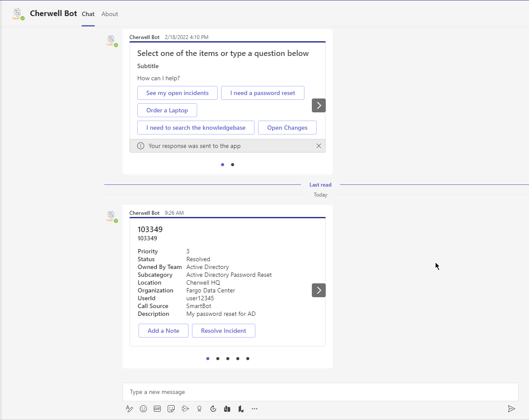Click See my open incidents button
This screenshot has width=529, height=420.
click(x=177, y=93)
